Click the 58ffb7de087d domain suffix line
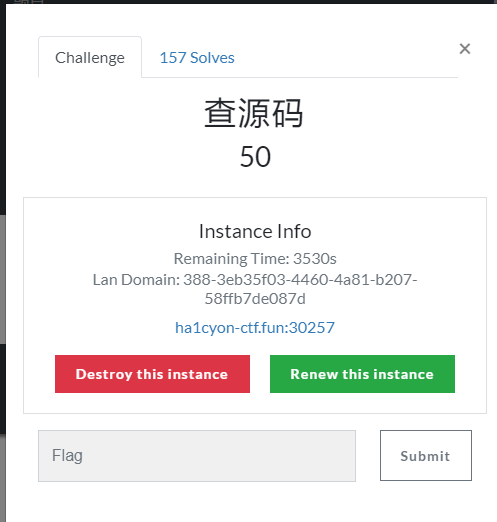The width and height of the screenshot is (497, 522). [x=255, y=299]
